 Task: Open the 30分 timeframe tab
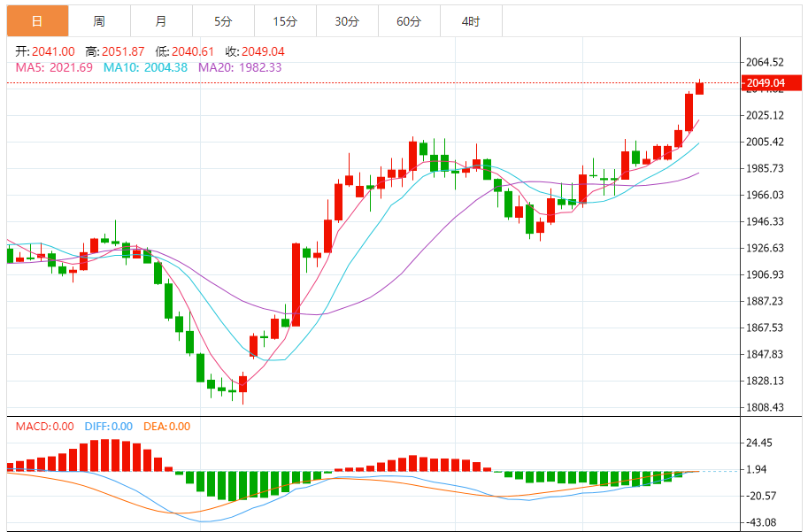pos(347,21)
